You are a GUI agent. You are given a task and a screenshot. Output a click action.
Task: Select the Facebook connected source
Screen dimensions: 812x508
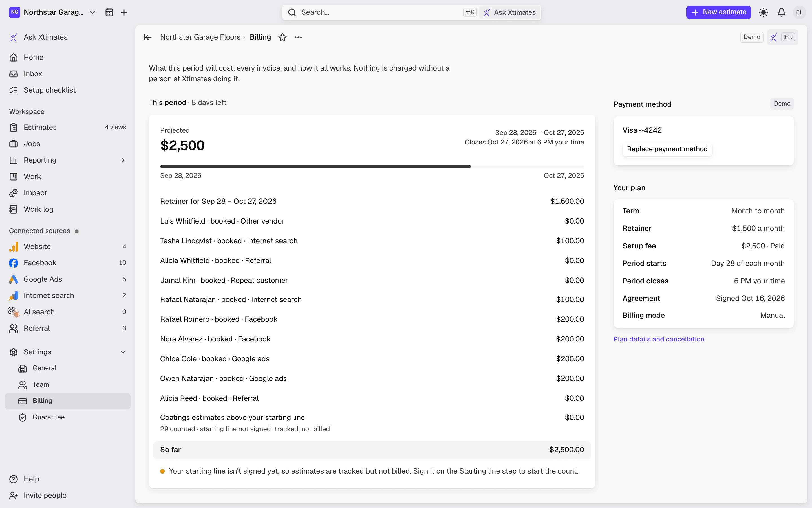tap(67, 263)
